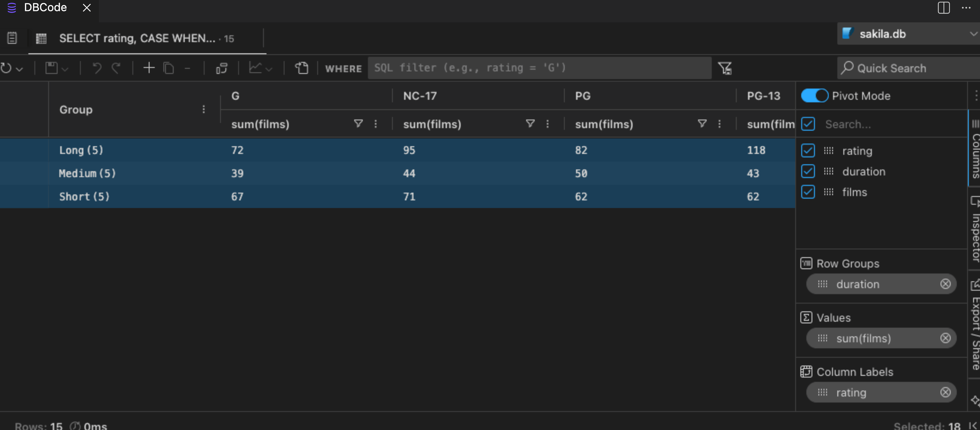Click the undo icon in toolbar

(x=97, y=68)
